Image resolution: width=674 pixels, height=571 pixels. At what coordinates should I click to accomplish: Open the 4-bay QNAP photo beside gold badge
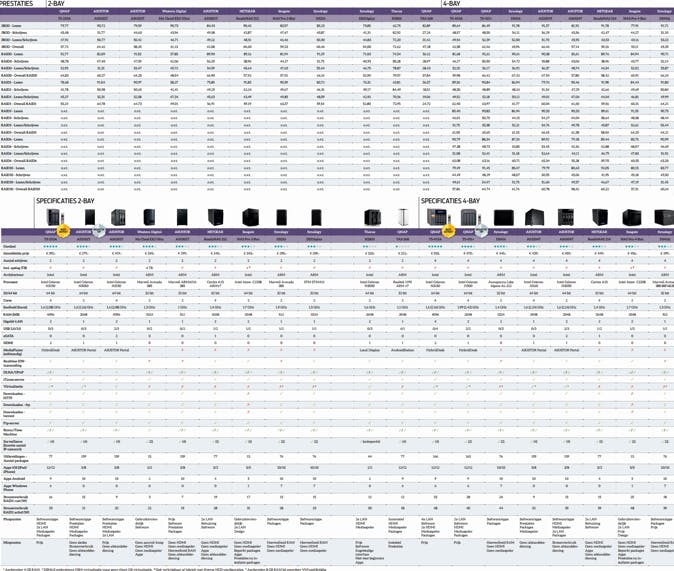tap(437, 217)
